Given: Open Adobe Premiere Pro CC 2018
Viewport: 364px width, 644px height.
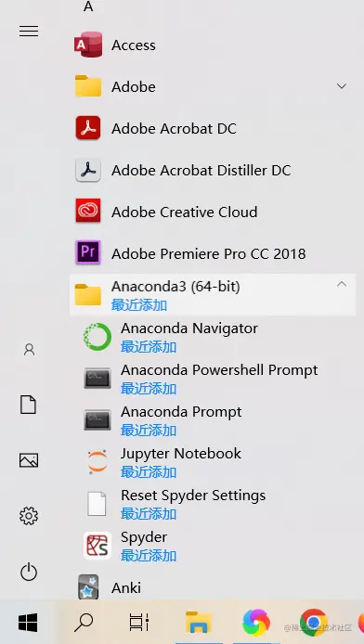Looking at the screenshot, I should pyautogui.click(x=212, y=253).
